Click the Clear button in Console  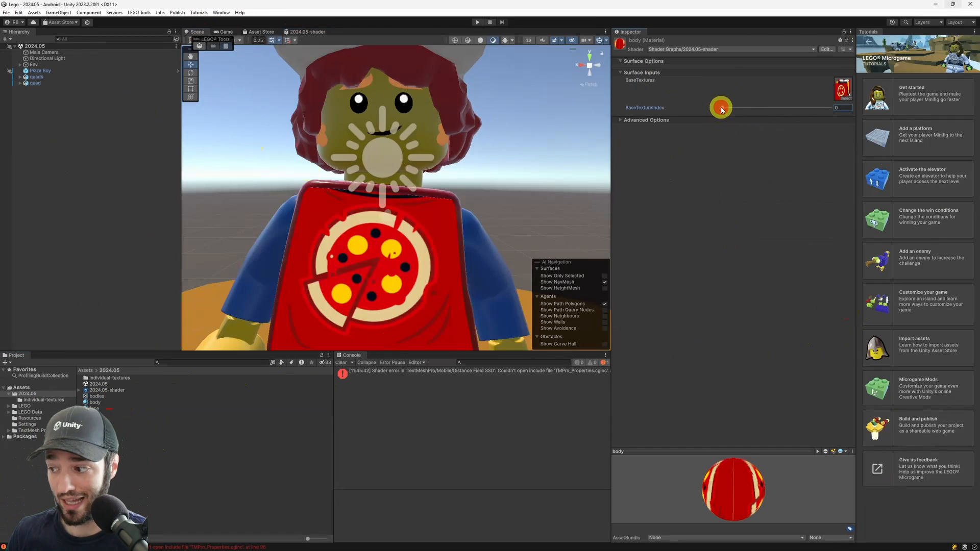pyautogui.click(x=340, y=362)
